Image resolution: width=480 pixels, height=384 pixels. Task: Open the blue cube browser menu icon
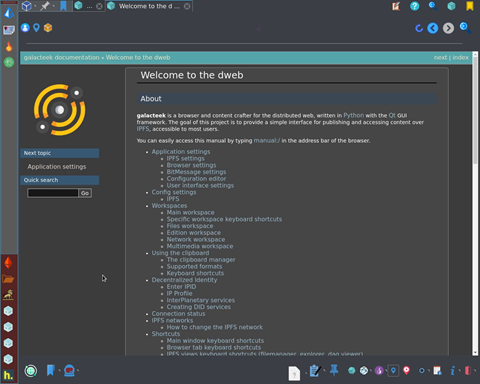click(x=26, y=6)
